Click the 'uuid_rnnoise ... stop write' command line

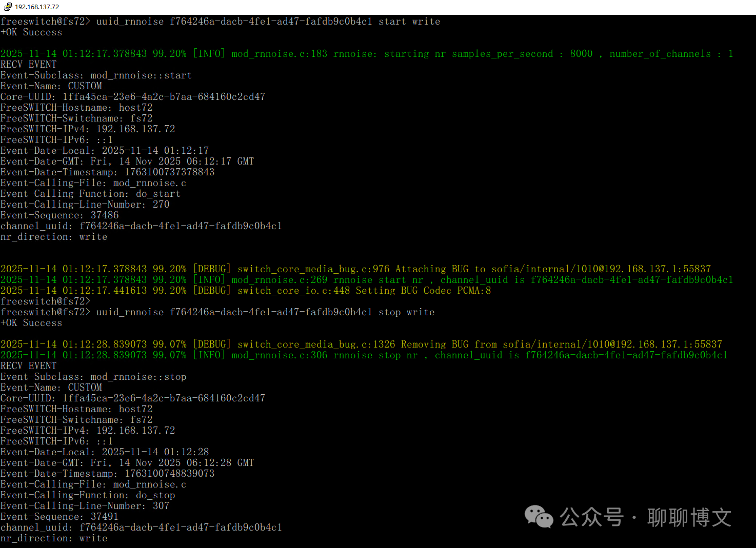point(217,312)
